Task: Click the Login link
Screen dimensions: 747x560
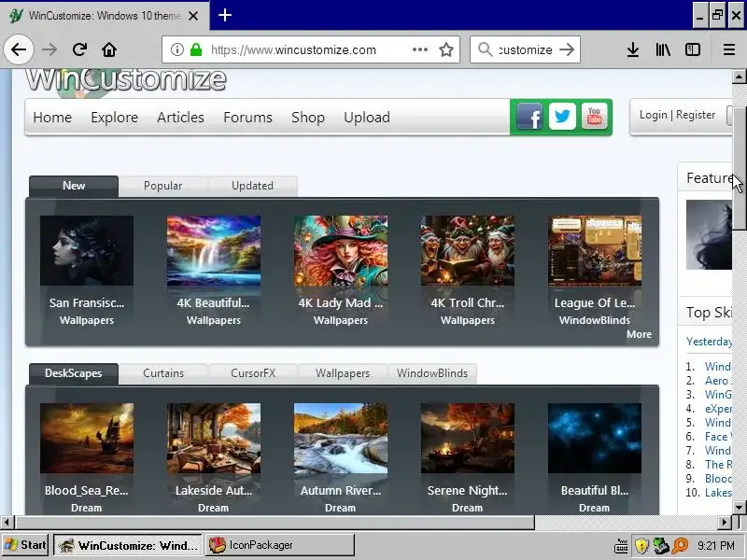Action: pyautogui.click(x=653, y=115)
